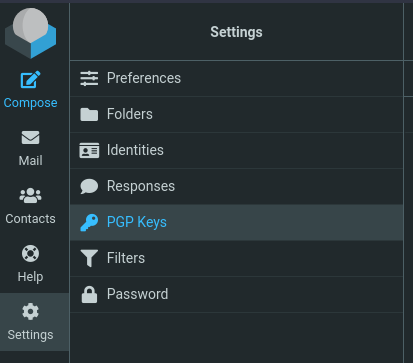Image resolution: width=413 pixels, height=363 pixels.
Task: Click the Identities card icon
Action: (x=89, y=150)
